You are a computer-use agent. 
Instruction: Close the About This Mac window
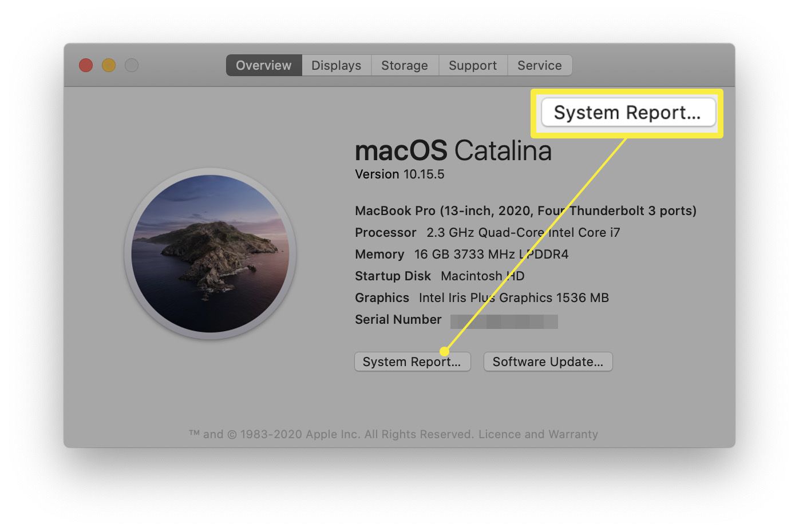point(86,65)
